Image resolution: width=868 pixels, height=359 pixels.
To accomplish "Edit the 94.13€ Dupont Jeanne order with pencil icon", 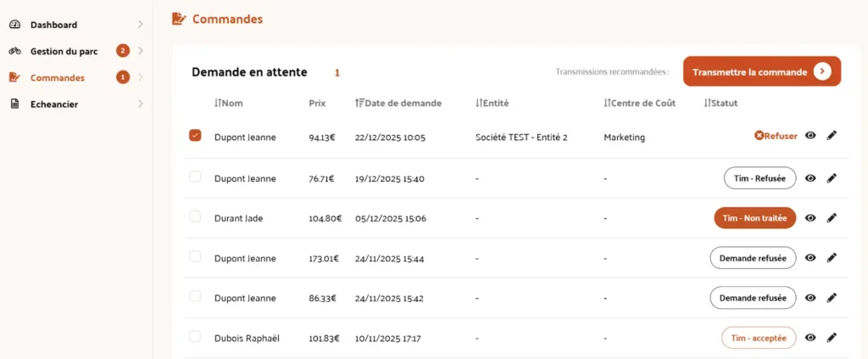I will [x=832, y=135].
